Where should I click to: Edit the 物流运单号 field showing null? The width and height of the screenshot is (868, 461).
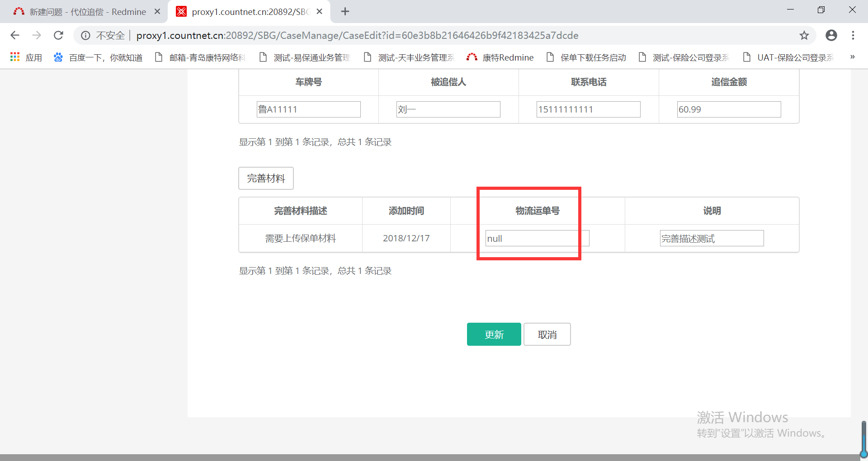coord(538,238)
